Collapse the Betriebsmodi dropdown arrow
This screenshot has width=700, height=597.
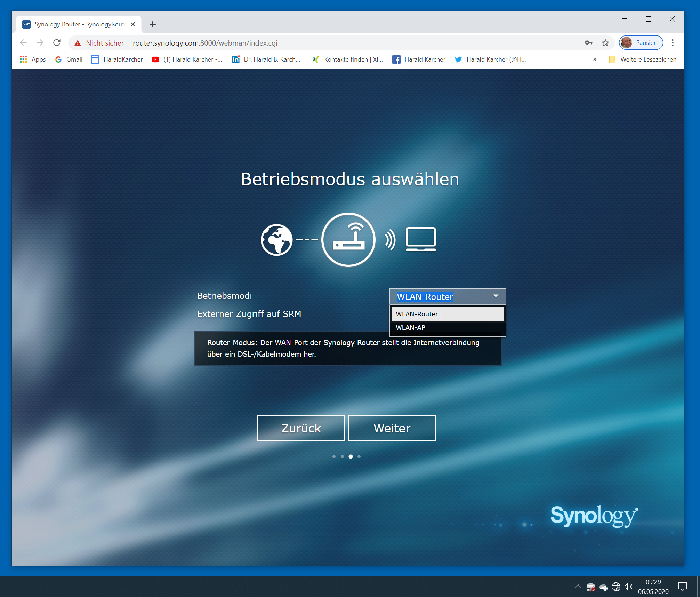point(496,296)
